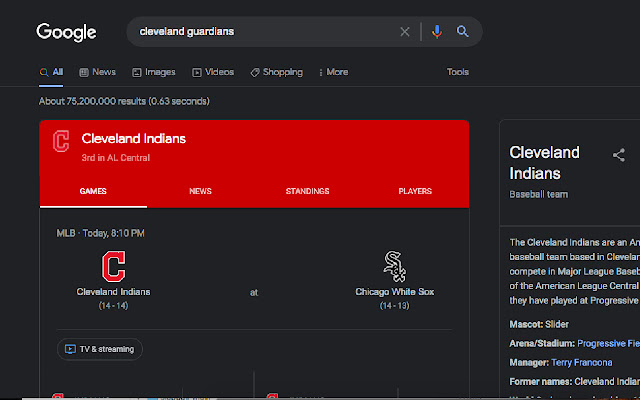
Task: Select the All results tab
Action: (x=51, y=72)
